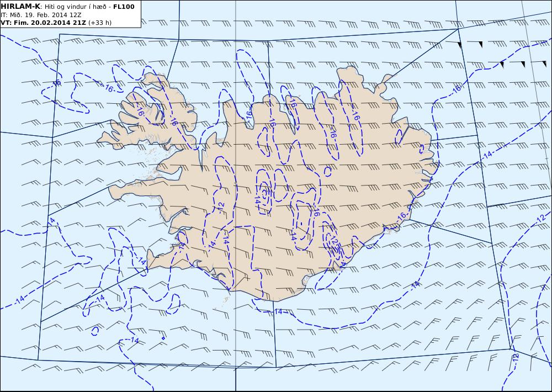Screen dimensions: 552x392
Task: Click the "IT: Mið. 19. Feb. 2014 12Z" line
Action: point(41,15)
